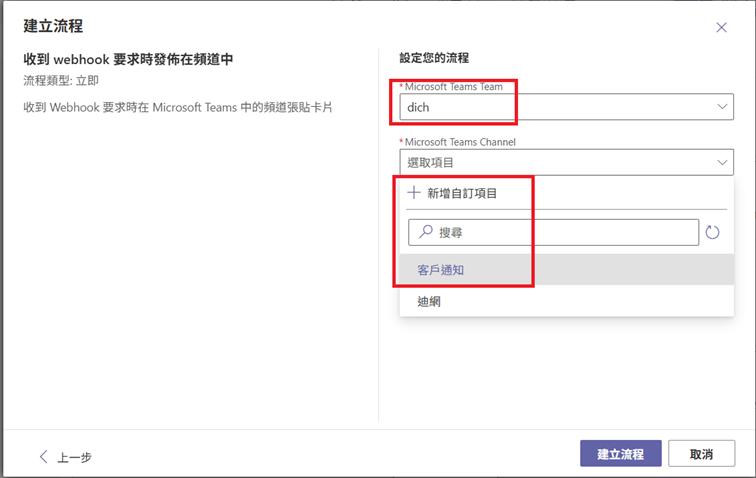Click the webhook template title text

[129, 59]
